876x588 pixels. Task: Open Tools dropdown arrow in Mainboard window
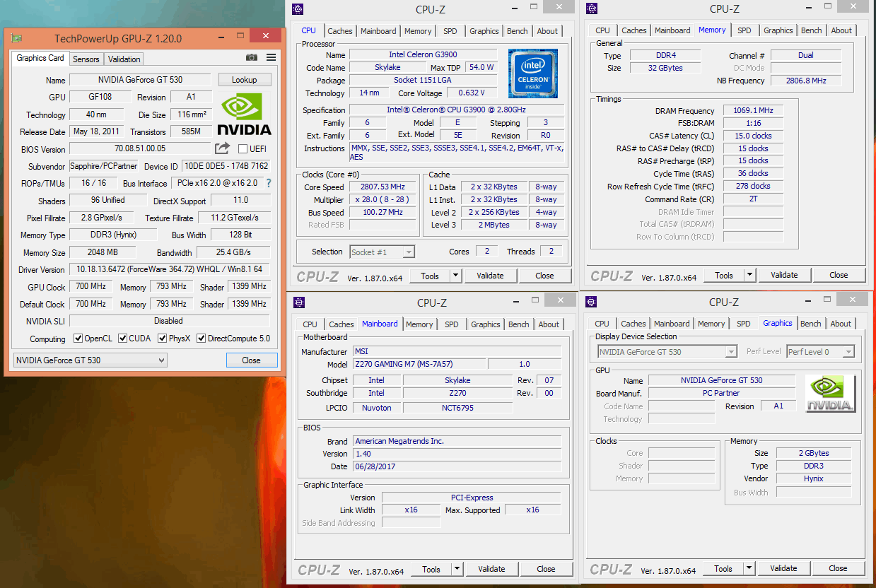(x=457, y=569)
